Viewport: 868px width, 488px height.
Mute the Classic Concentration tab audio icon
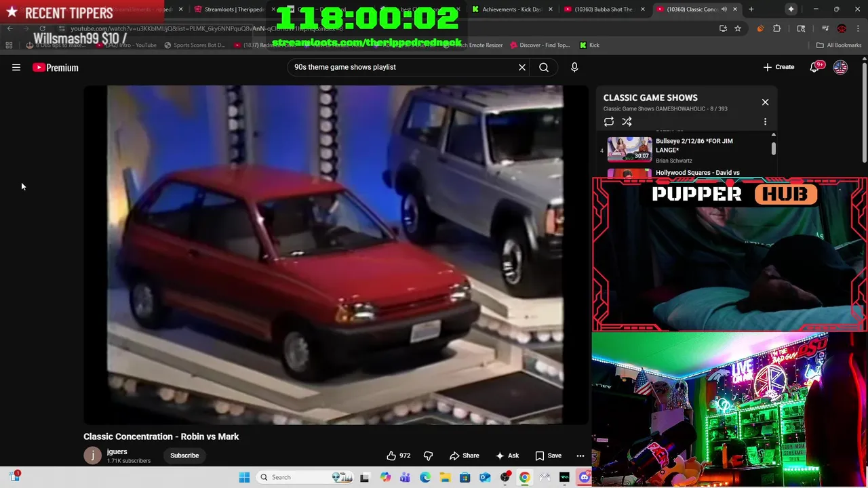coord(724,9)
